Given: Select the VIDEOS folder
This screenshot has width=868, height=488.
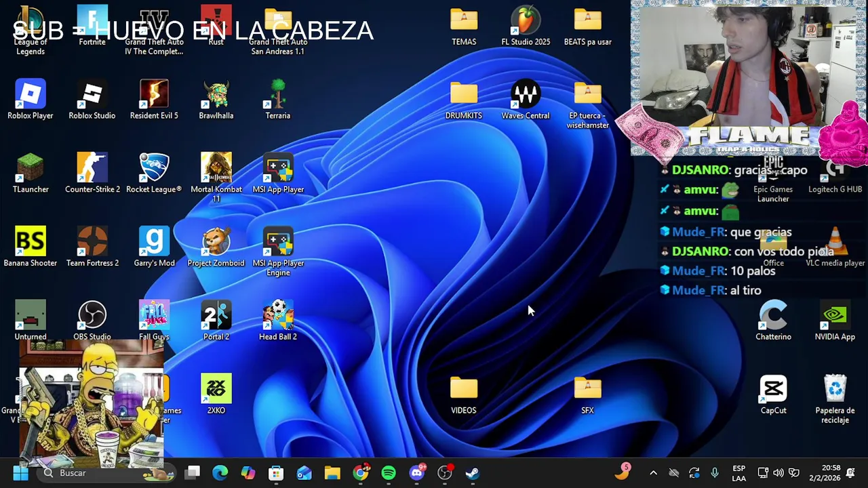Looking at the screenshot, I should point(464,394).
